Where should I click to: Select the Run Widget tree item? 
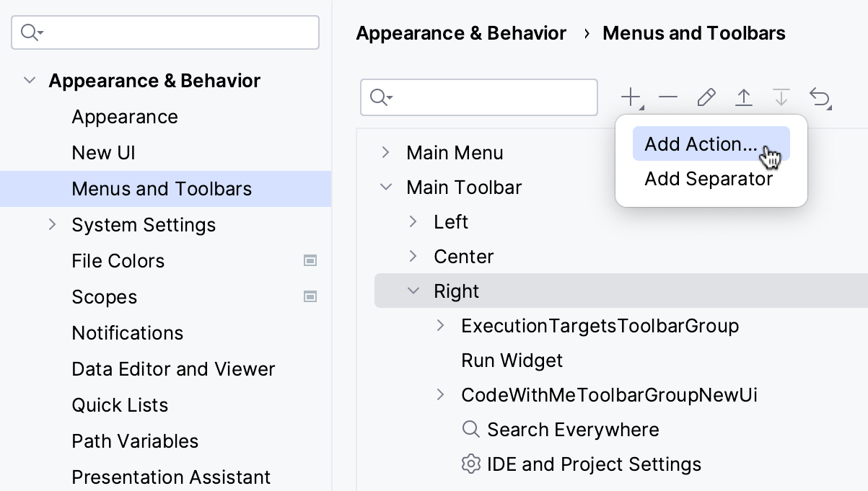pyautogui.click(x=512, y=360)
